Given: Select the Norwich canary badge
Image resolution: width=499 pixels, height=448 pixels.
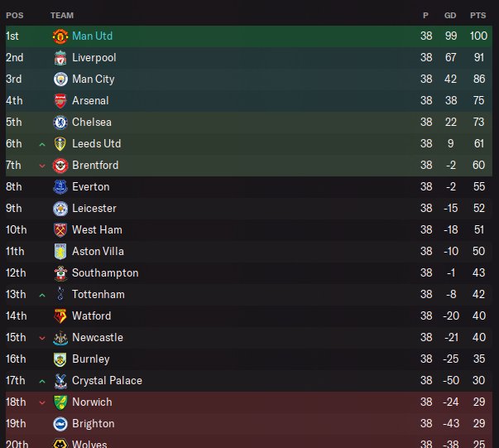Looking at the screenshot, I should 60,402.
